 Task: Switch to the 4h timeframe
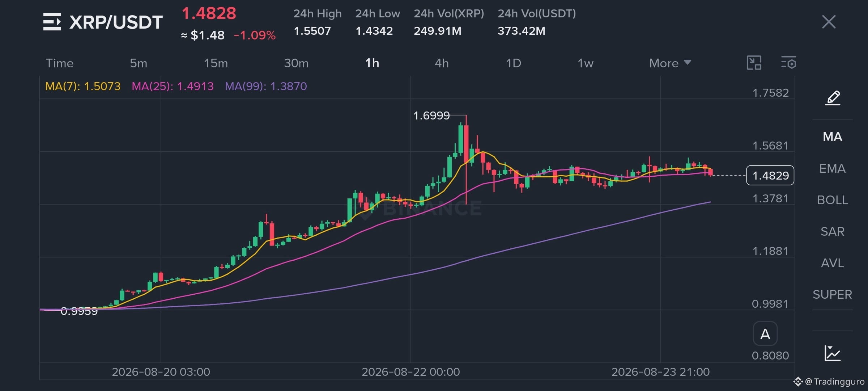tap(442, 63)
